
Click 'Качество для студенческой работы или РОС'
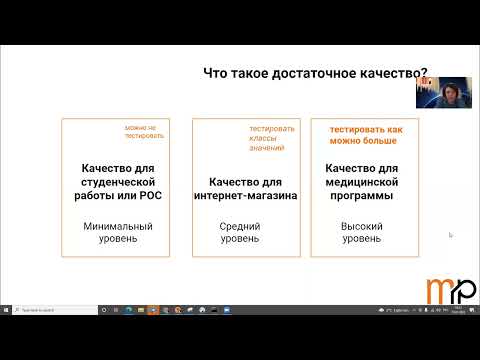[x=118, y=182]
